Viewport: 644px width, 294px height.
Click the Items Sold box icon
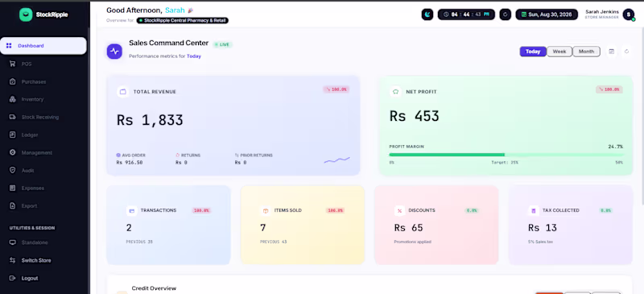(266, 210)
